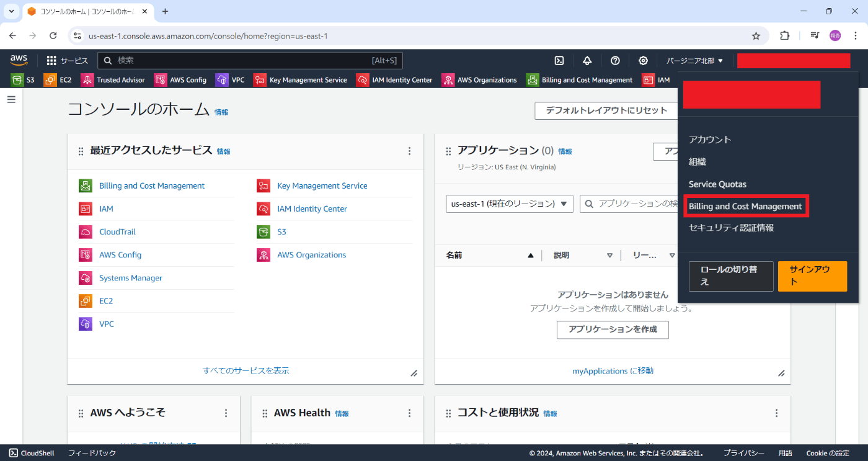The width and height of the screenshot is (868, 461).
Task: Launch CloudShell from top navigation icon
Action: pyautogui.click(x=559, y=60)
